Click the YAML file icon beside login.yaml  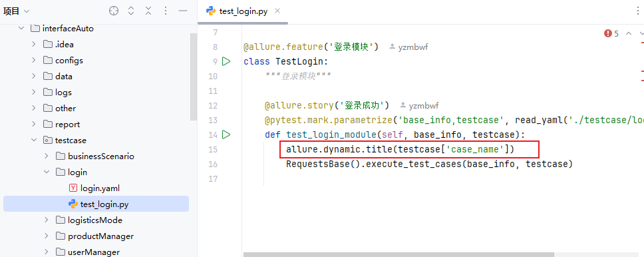coord(73,188)
